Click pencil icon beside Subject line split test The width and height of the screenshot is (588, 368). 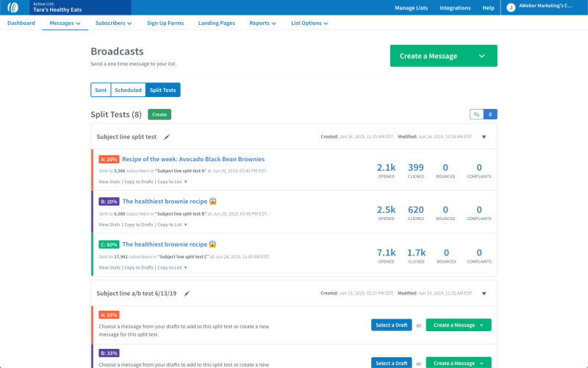pos(167,137)
